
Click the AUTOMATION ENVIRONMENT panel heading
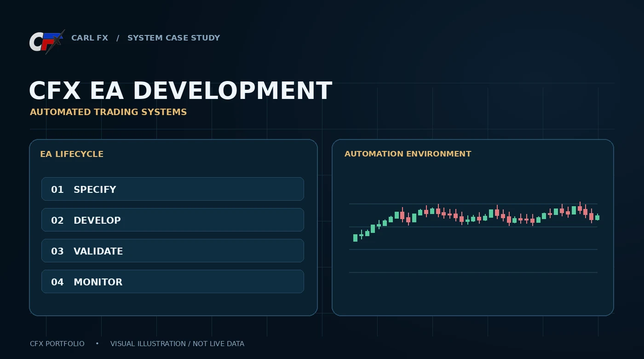(408, 154)
